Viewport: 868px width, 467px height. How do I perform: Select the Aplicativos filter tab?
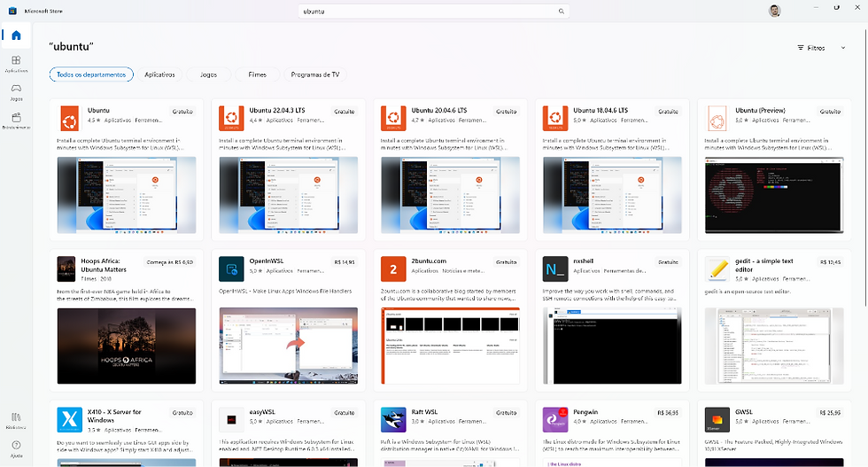click(x=159, y=74)
